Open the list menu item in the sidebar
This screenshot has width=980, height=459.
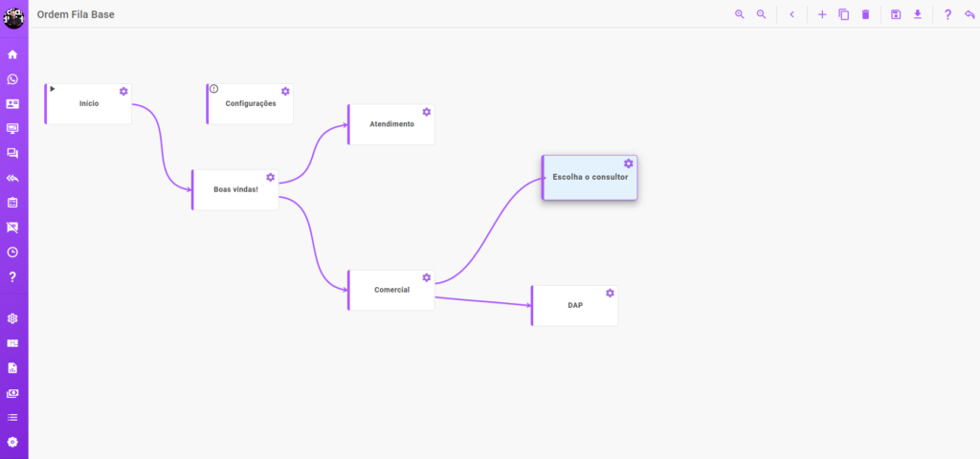coord(12,417)
